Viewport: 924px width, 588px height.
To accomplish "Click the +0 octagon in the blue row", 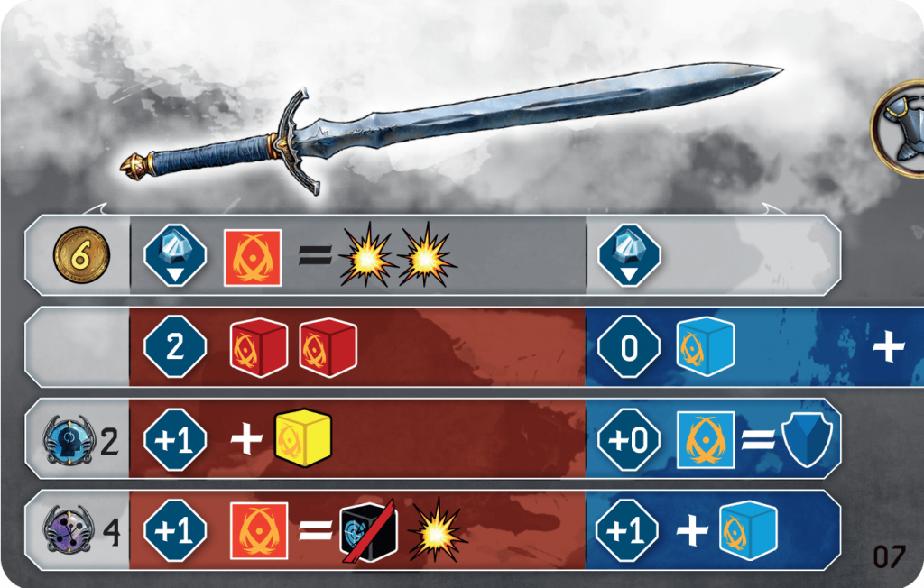I will pos(629,439).
